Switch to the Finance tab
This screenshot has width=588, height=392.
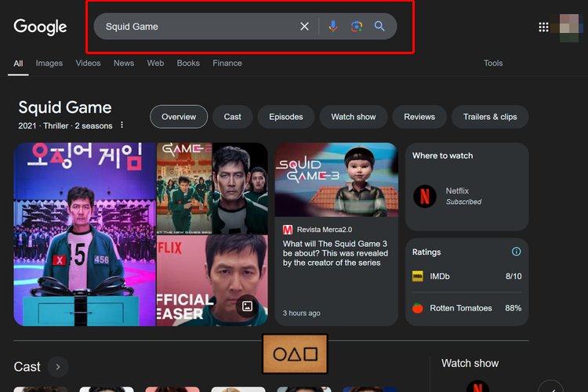tap(227, 64)
